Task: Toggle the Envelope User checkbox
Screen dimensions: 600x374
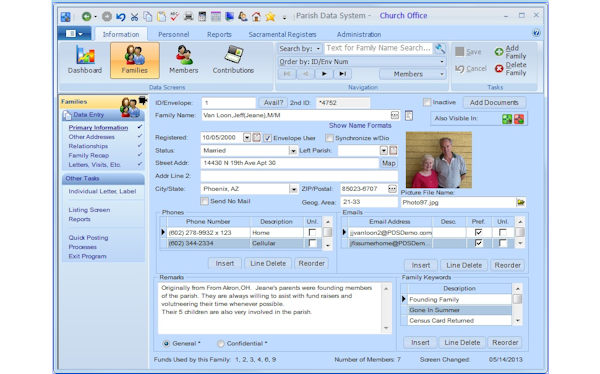Action: coord(267,138)
